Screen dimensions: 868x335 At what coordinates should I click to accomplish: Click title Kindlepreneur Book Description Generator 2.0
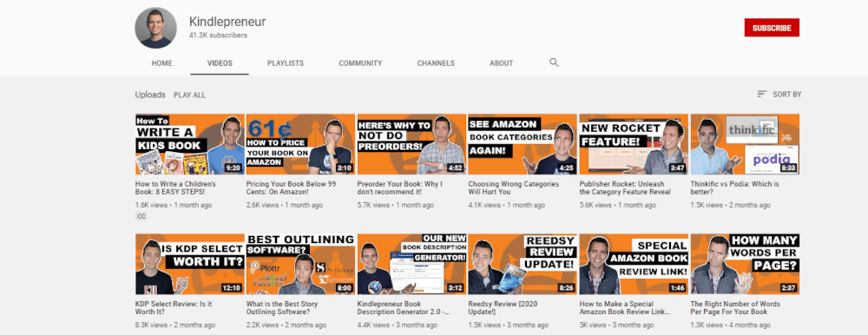click(x=403, y=308)
